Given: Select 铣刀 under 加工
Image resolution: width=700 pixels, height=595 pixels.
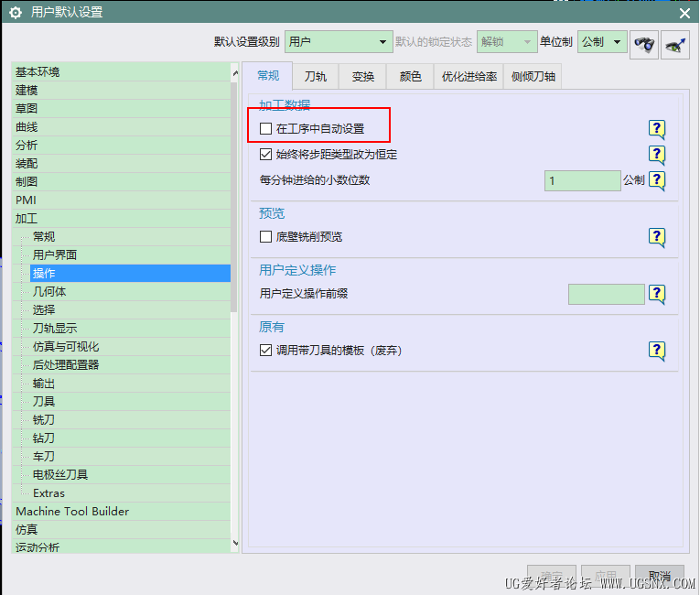Looking at the screenshot, I should tap(130, 420).
